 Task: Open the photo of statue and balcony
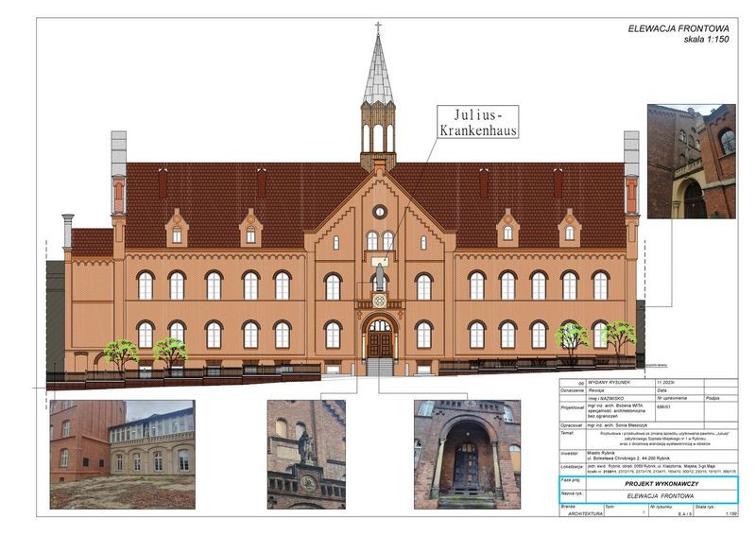coord(306,455)
